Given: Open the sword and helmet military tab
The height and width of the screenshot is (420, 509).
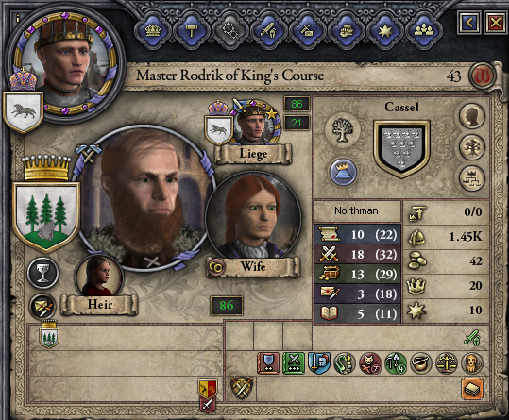Looking at the screenshot, I should point(269,31).
